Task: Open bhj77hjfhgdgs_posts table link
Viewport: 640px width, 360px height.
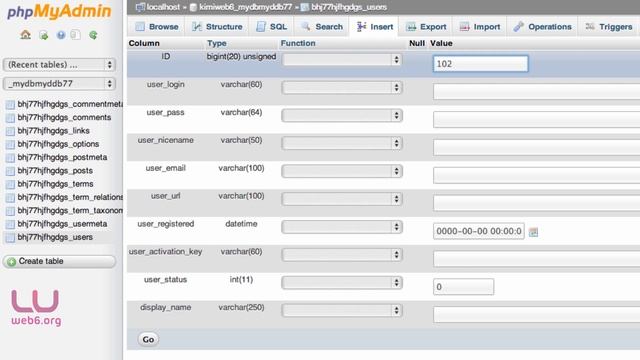Action: click(x=55, y=171)
